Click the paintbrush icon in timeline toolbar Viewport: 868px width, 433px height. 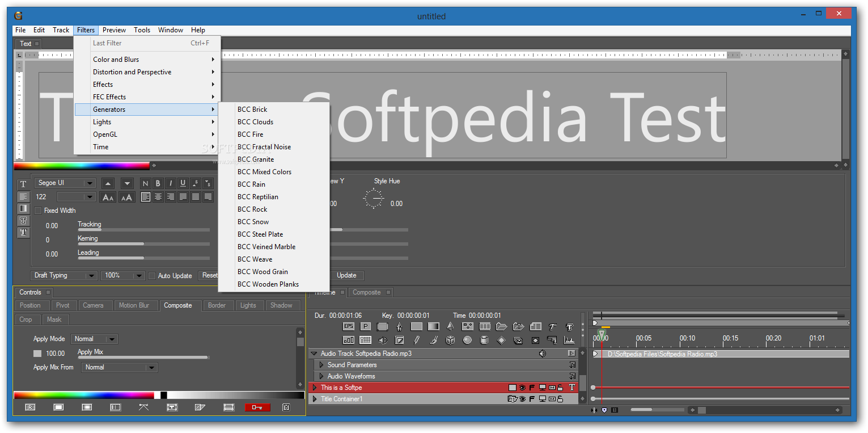[x=434, y=340]
